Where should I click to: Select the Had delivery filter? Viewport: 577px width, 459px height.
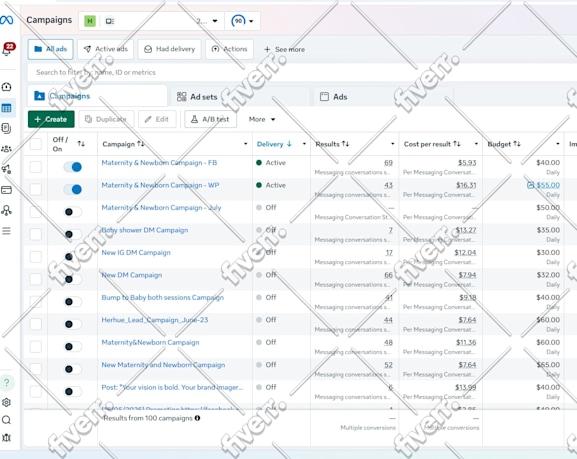pos(170,49)
